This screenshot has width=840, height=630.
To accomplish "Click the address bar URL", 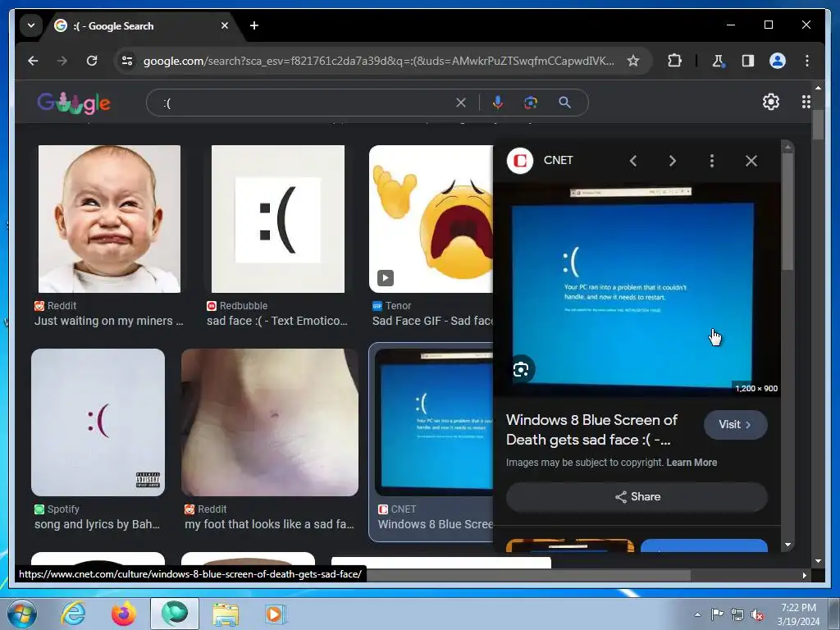I will (379, 61).
